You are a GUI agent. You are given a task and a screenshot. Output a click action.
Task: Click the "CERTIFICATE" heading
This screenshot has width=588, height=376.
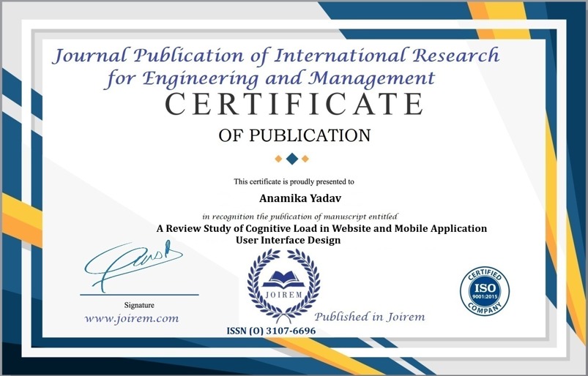[294, 104]
